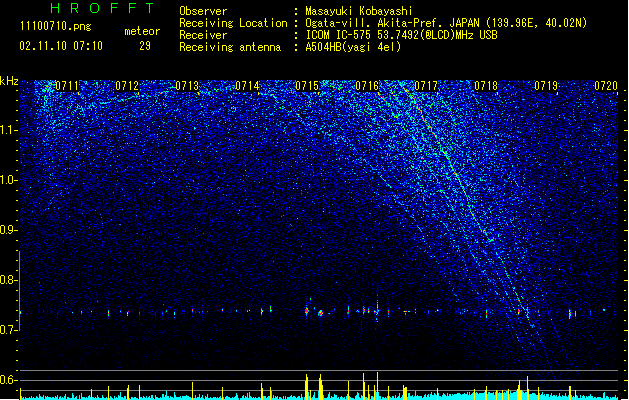Click the timestamp 02.11.10 07:10
Screen dimensions: 629x400
coord(61,46)
